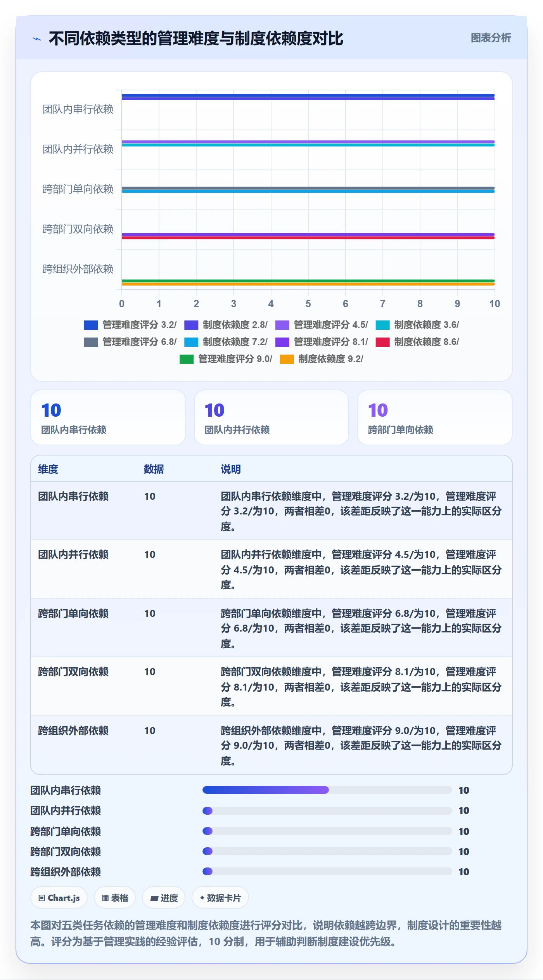Click the 团队内并行依赖 bars in the chart
Viewport: 543px width, 980px height.
pos(308,144)
